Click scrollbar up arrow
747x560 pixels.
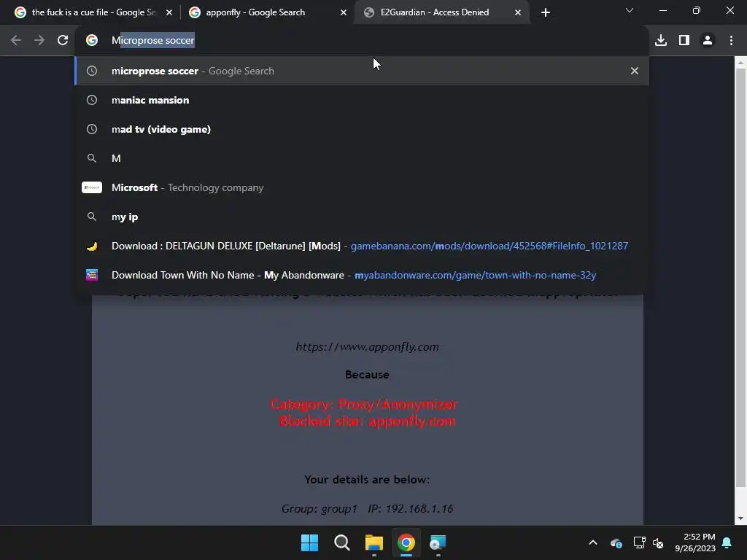(740, 63)
